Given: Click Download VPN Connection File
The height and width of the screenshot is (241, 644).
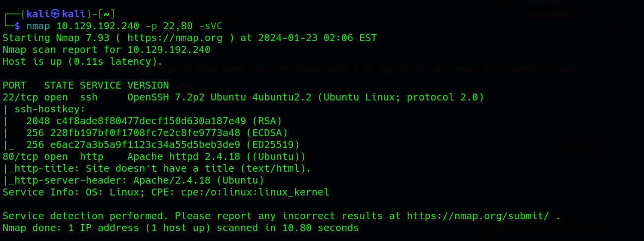Looking at the screenshot, I should pyautogui.click(x=554, y=8).
